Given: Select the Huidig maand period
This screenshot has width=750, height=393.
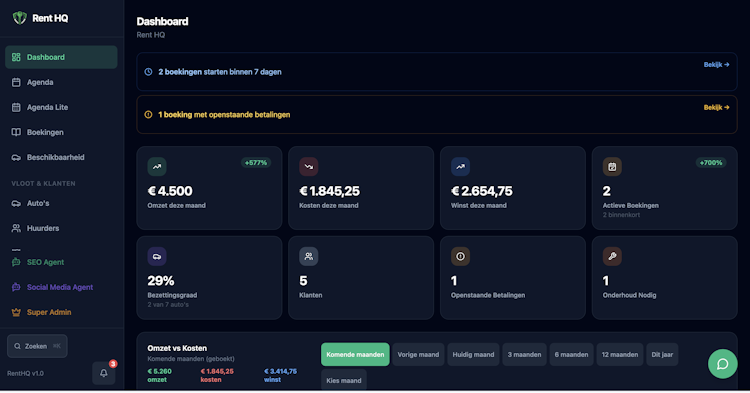Looking at the screenshot, I should pyautogui.click(x=473, y=355).
